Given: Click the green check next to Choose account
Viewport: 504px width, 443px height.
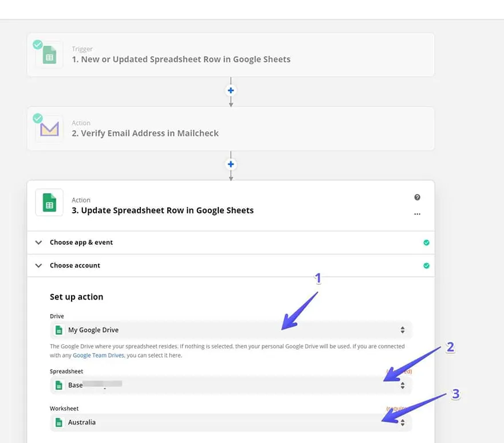Looking at the screenshot, I should [x=426, y=265].
